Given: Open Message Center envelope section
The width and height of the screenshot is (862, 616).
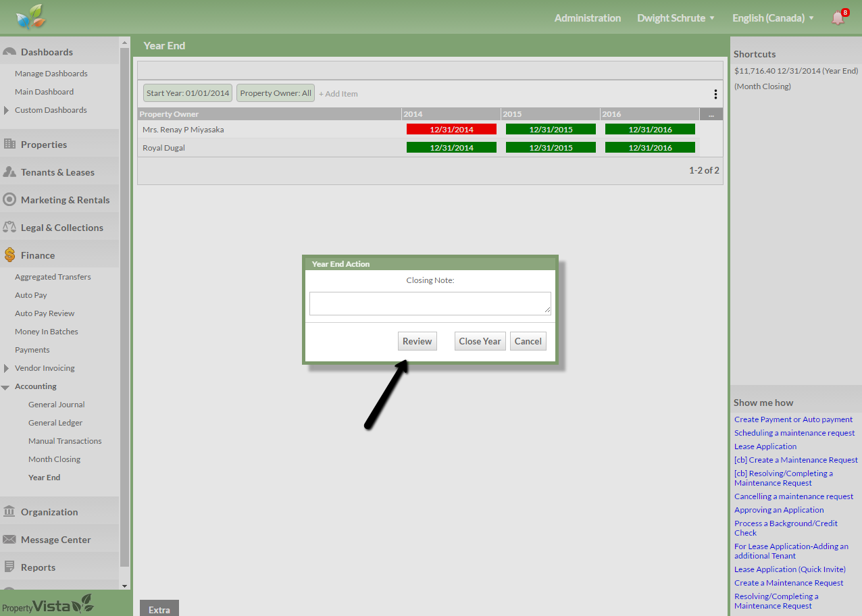Looking at the screenshot, I should click(x=10, y=540).
